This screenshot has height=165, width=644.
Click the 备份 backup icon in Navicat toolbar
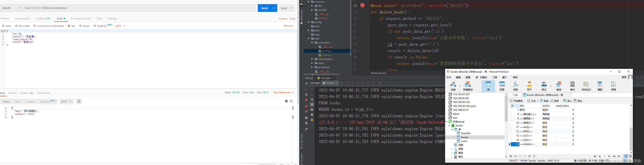pyautogui.click(x=572, y=86)
